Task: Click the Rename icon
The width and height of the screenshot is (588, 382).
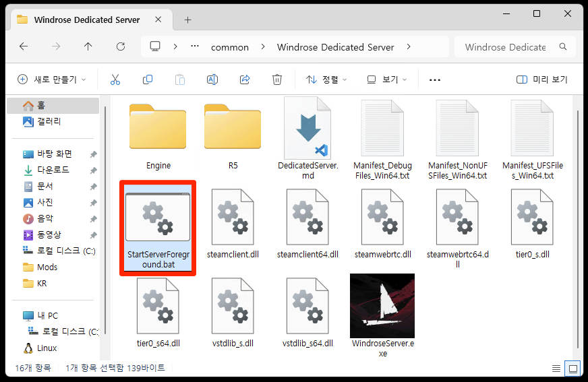Action: click(212, 79)
